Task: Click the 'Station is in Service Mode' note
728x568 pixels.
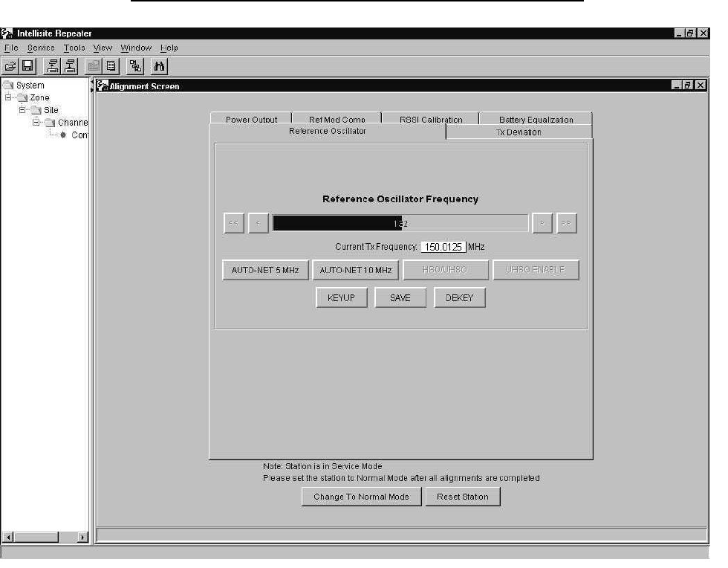Action: [x=322, y=465]
